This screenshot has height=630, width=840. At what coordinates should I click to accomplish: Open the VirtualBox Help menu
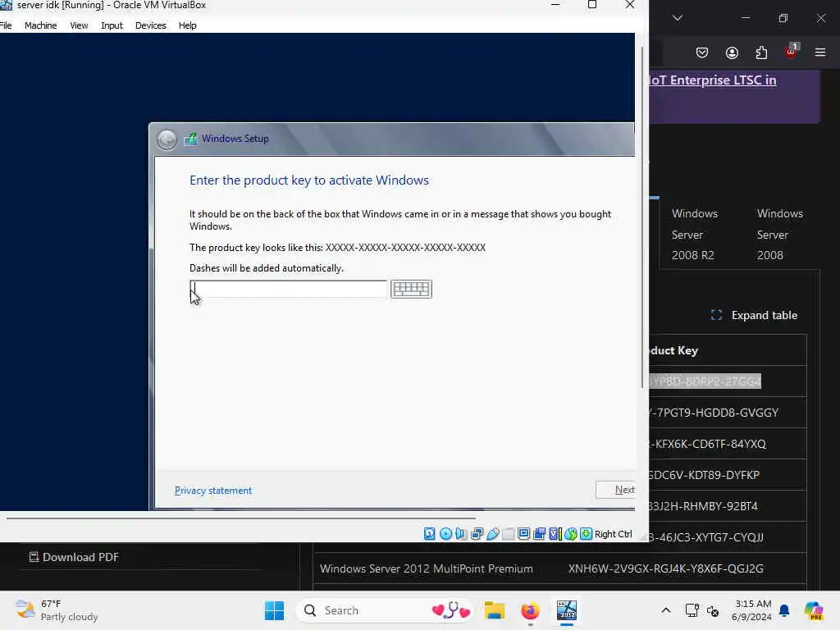(x=188, y=25)
